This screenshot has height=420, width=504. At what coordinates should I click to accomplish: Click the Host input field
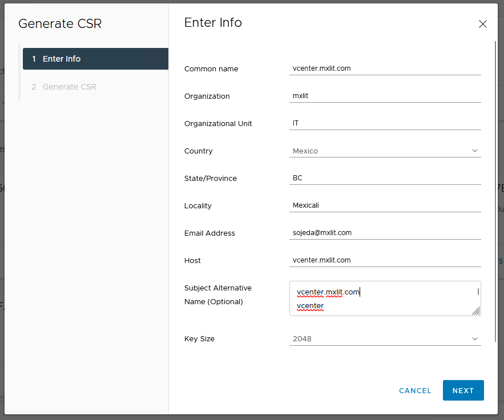pos(385,260)
